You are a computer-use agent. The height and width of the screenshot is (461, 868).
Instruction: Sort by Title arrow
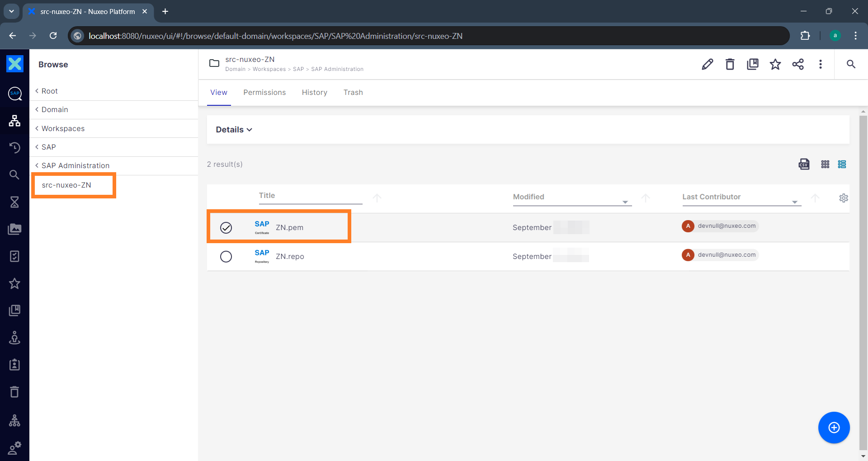377,198
